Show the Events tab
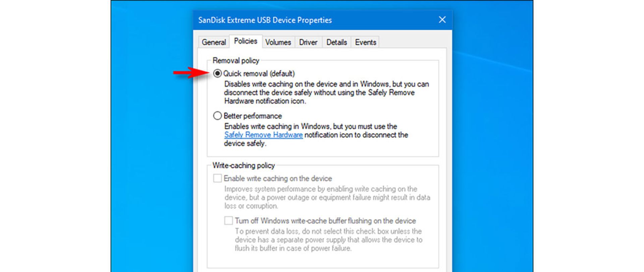Image resolution: width=644 pixels, height=272 pixels. point(366,42)
